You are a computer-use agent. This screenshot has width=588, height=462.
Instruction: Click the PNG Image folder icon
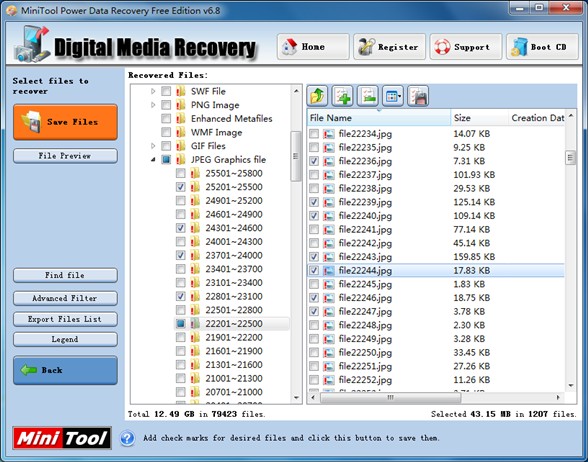(x=181, y=105)
